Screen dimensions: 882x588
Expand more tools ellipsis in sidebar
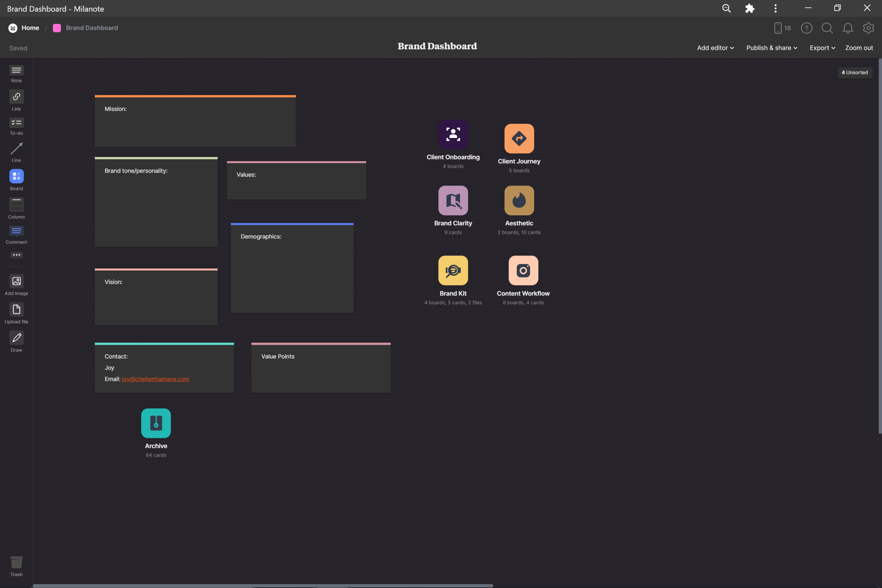click(x=17, y=255)
